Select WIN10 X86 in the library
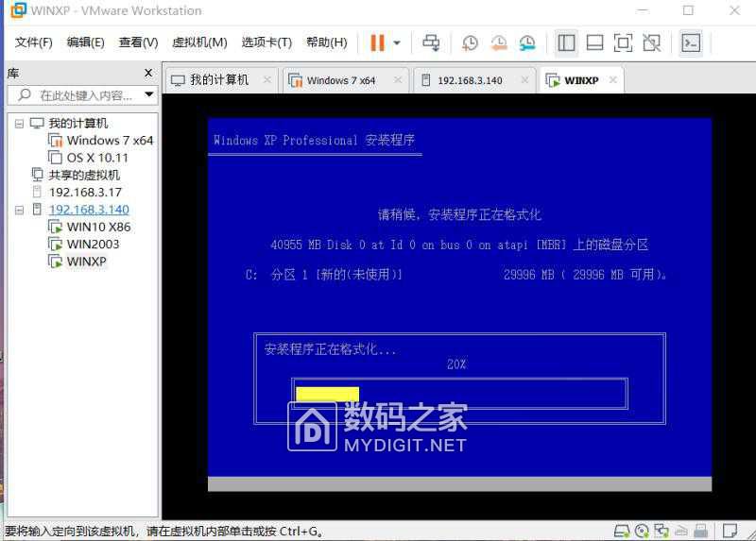The height and width of the screenshot is (541, 756). point(98,227)
